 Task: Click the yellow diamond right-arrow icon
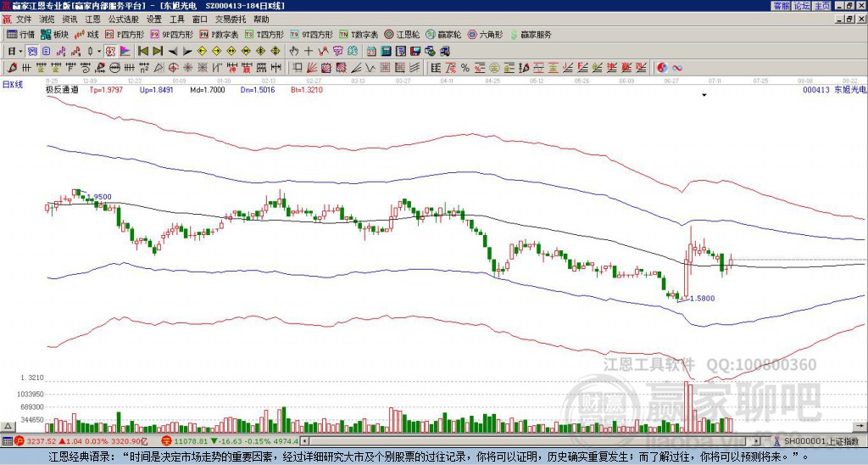click(216, 52)
